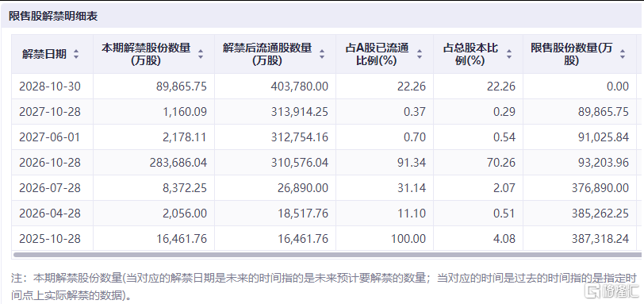Click the horizontal scrollbar under the table

327,255
